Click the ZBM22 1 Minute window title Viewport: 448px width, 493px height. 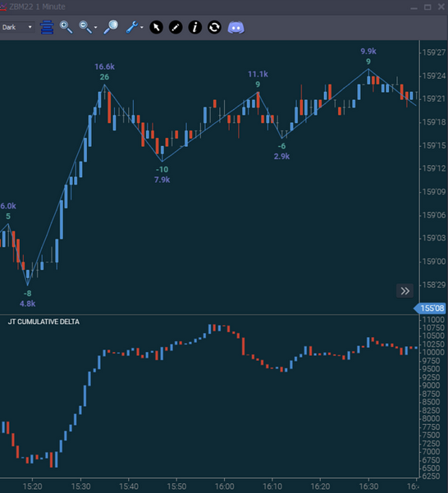click(x=37, y=7)
